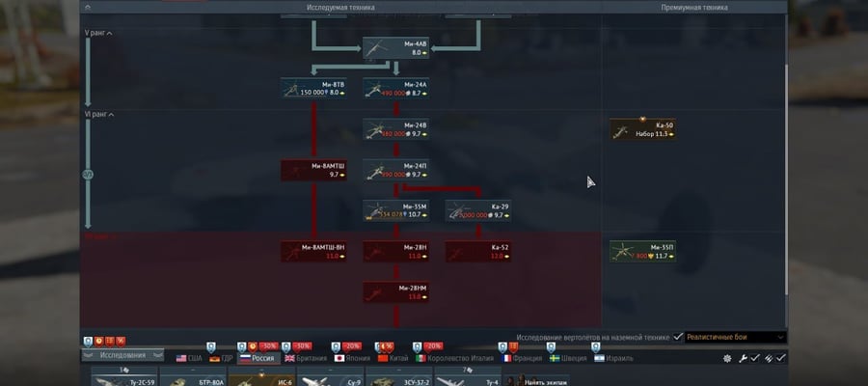
Task: Select the Ми-24А helicopter card
Action: [395, 89]
